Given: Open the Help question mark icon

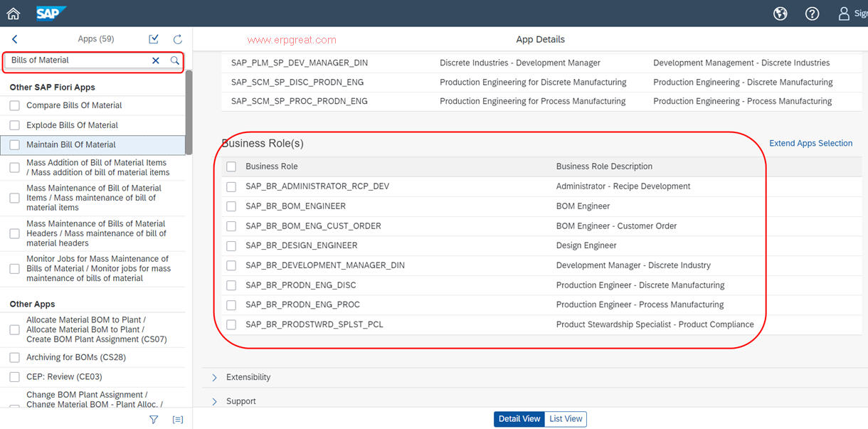Looking at the screenshot, I should pos(812,14).
